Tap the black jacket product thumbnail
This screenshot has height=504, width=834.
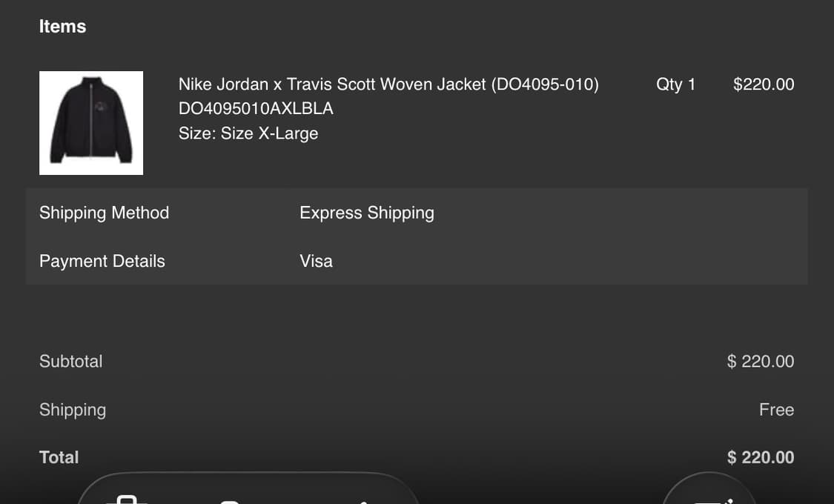coord(91,123)
